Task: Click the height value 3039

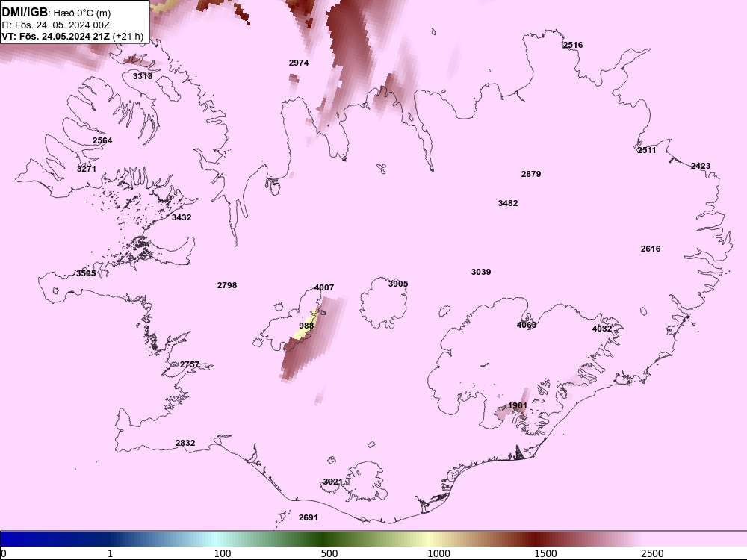Action: pos(481,272)
